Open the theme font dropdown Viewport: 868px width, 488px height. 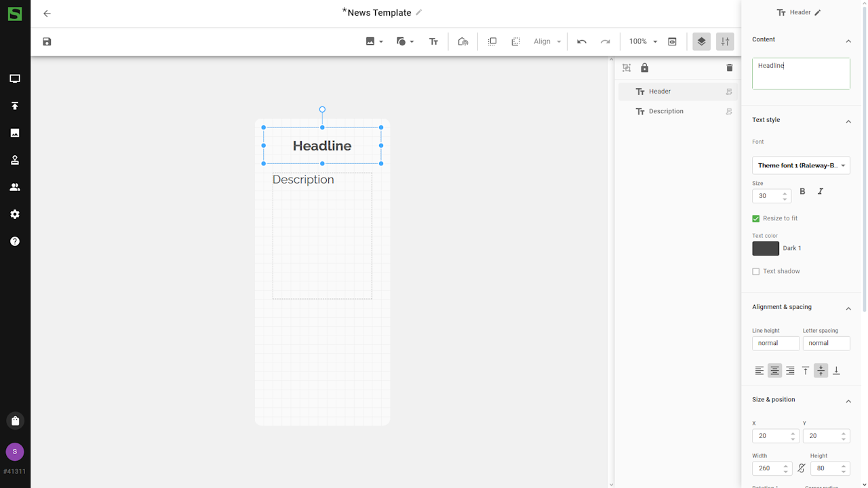(801, 165)
